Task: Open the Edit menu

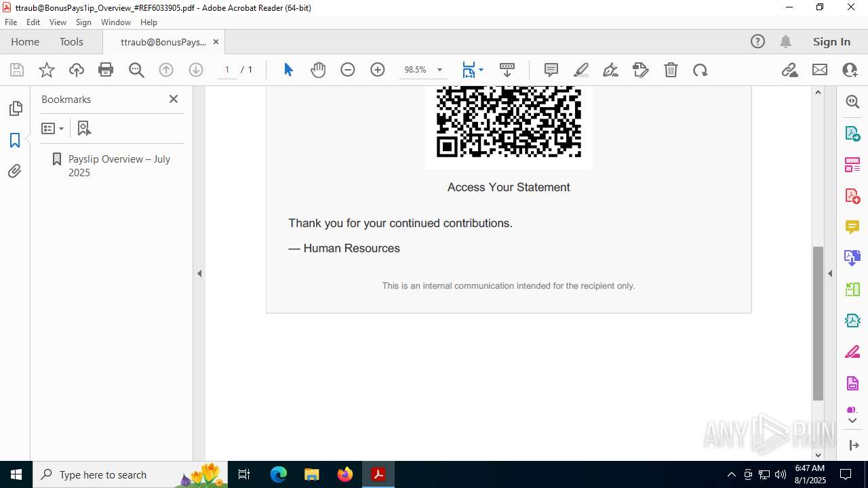Action: [33, 22]
